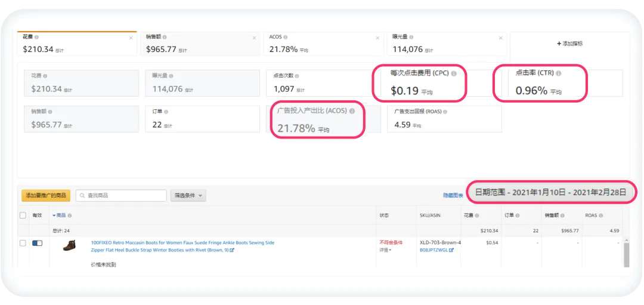
Task: Open external link icon beside product title
Action: click(x=232, y=250)
